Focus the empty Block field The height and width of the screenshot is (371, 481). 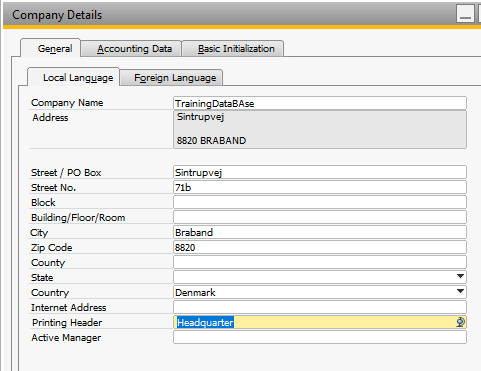[x=320, y=202]
